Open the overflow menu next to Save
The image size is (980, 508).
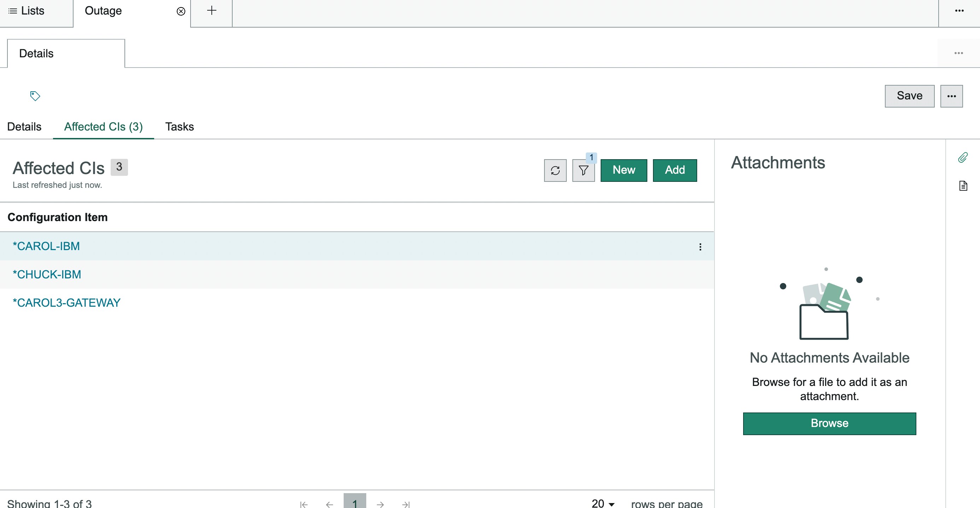click(952, 96)
